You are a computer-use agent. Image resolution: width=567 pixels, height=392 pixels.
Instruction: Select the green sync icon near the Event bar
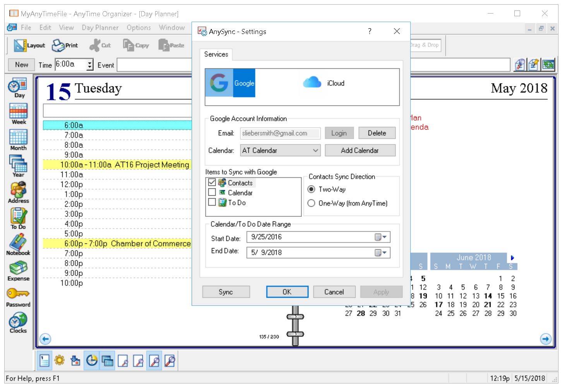click(548, 65)
